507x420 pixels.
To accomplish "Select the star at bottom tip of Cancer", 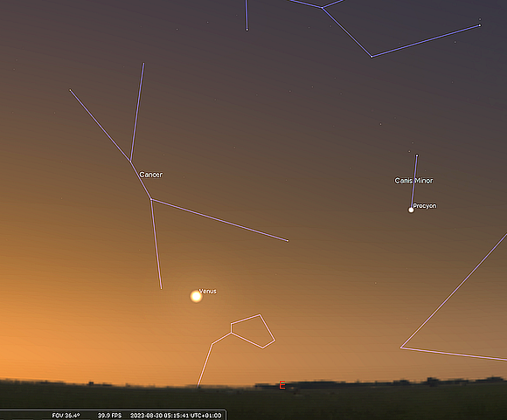I will click(x=161, y=288).
